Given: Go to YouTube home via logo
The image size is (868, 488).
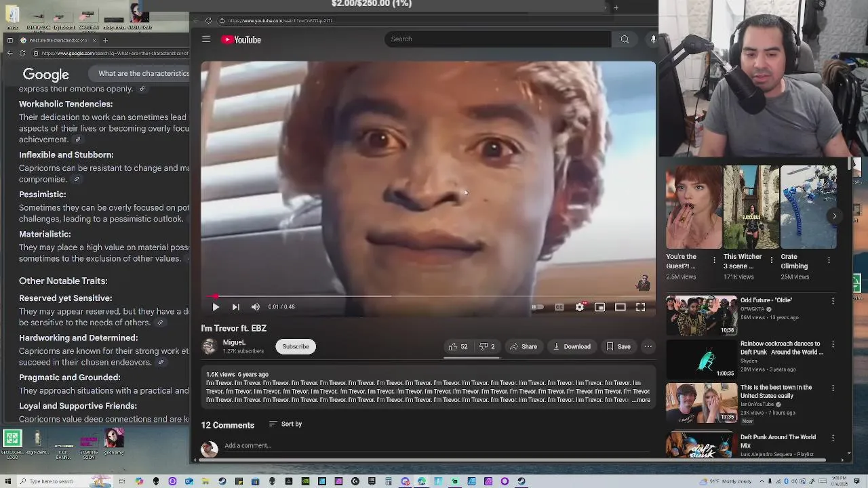Looking at the screenshot, I should tap(241, 40).
